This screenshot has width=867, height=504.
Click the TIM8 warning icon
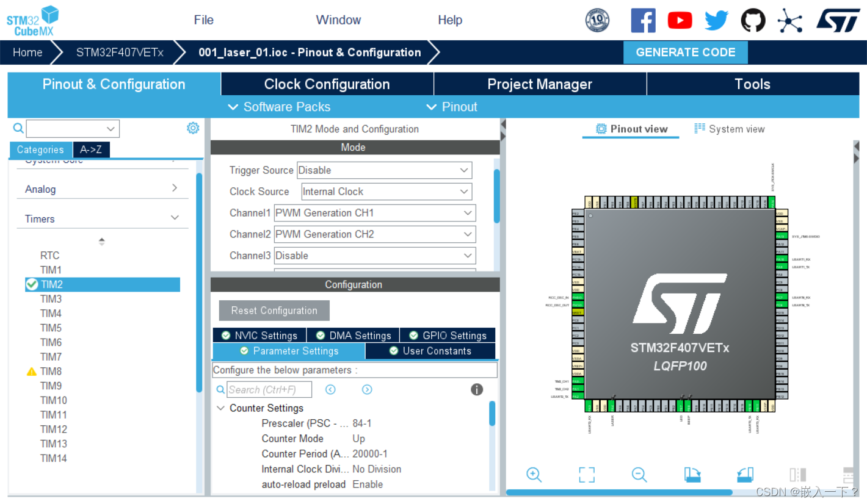click(x=32, y=371)
